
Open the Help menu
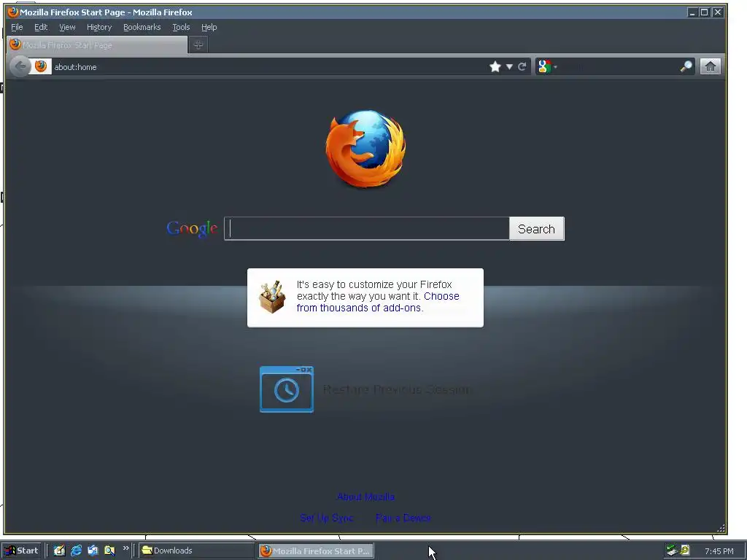209,27
